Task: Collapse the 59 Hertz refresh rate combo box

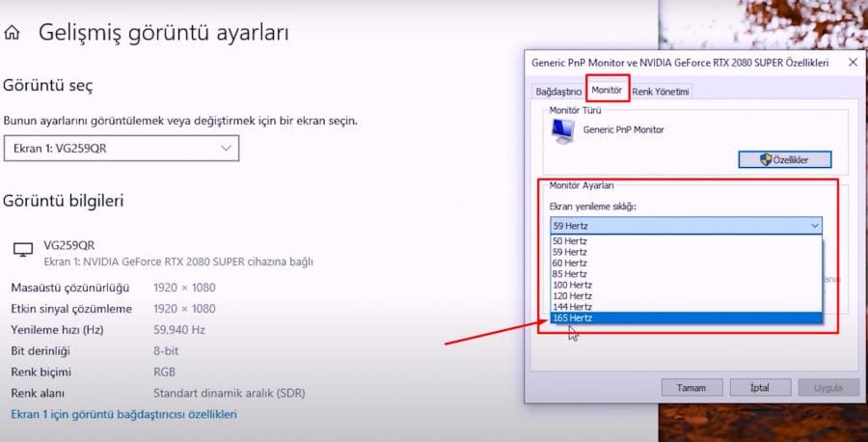Action: click(815, 225)
